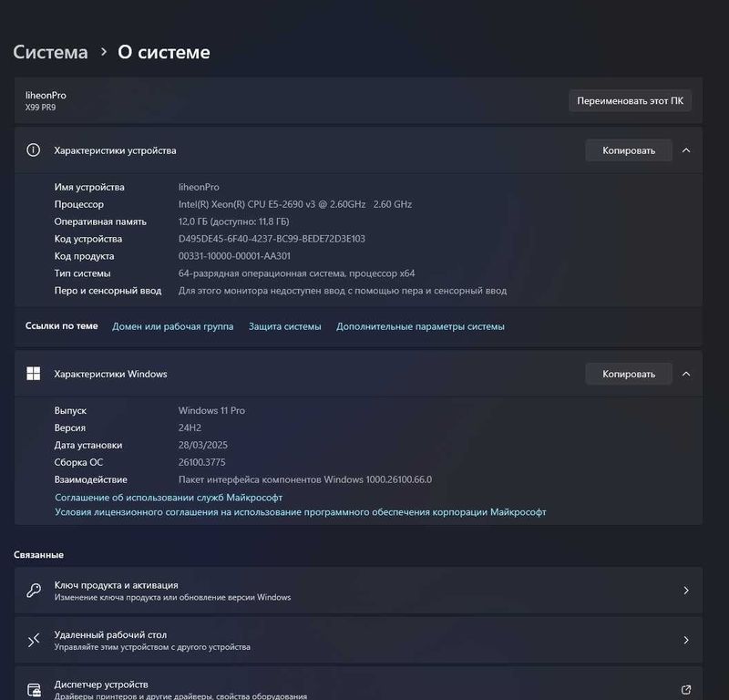
Task: Click the Процессор label
Action: [79, 204]
